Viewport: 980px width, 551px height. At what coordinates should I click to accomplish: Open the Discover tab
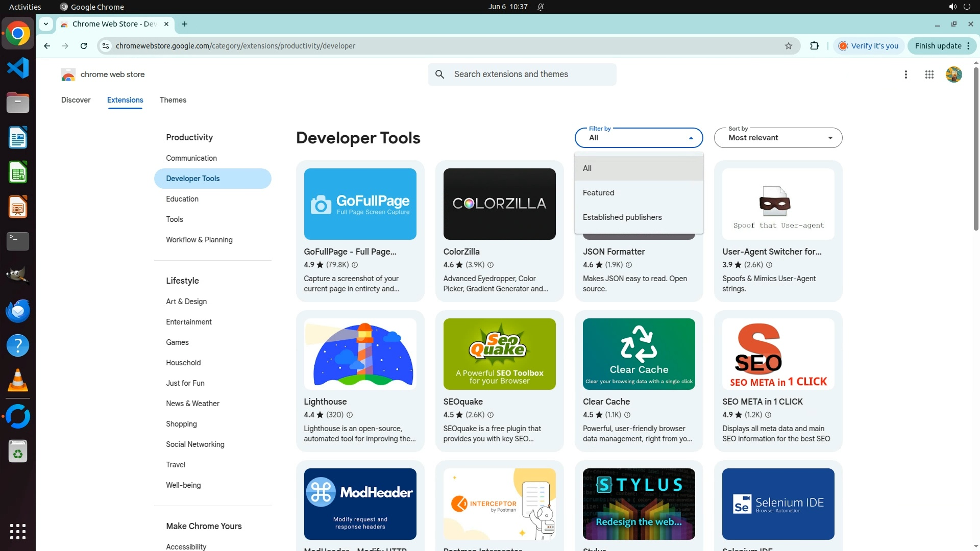(x=76, y=100)
